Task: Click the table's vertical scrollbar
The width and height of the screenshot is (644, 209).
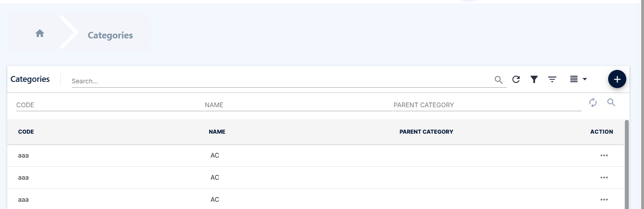Action: [627, 164]
